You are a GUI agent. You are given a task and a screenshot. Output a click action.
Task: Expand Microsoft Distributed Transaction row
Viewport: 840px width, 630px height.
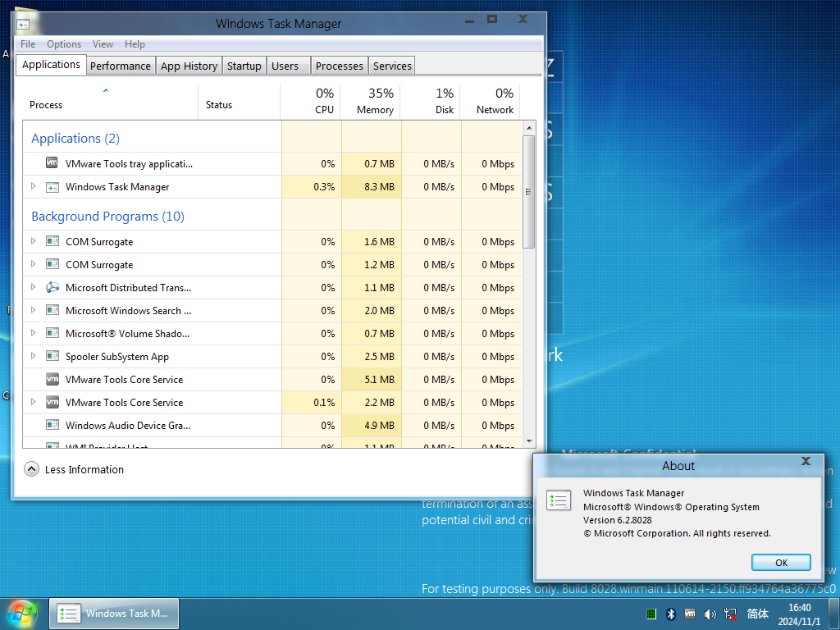coord(33,287)
